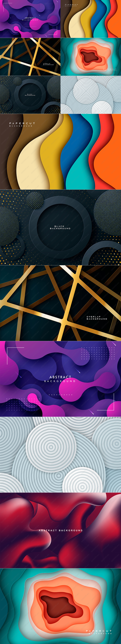Click "ABSTRACT" heading on large purple image
This screenshot has width=121, height=644.
click(x=60, y=377)
